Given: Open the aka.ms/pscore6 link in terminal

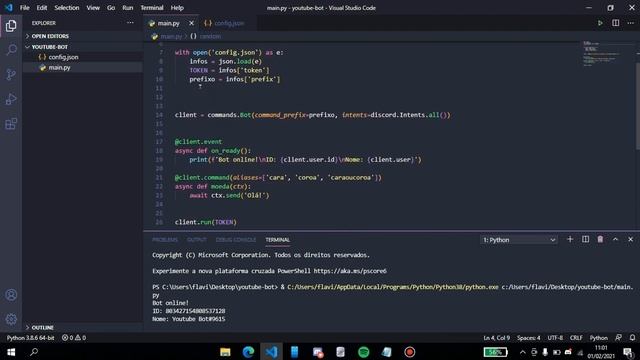Looking at the screenshot, I should coord(350,271).
